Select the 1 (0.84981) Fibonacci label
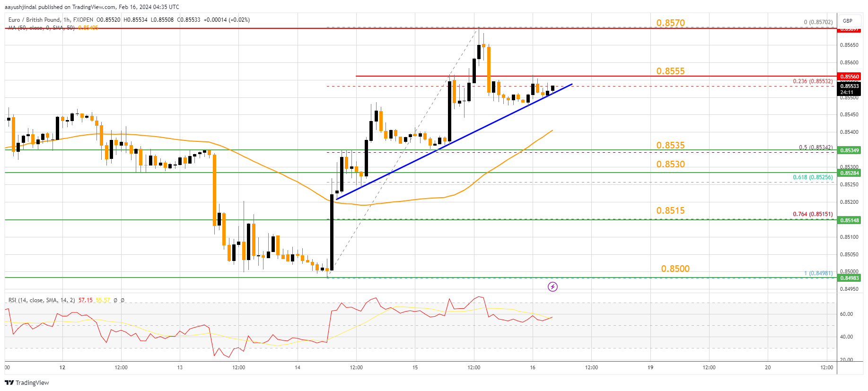The height and width of the screenshot is (391, 868). click(818, 273)
